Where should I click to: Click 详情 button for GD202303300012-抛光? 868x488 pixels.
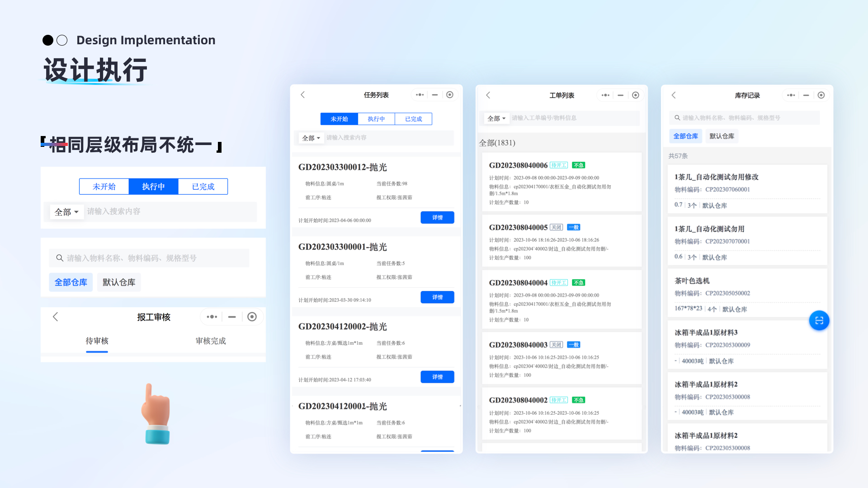(437, 217)
